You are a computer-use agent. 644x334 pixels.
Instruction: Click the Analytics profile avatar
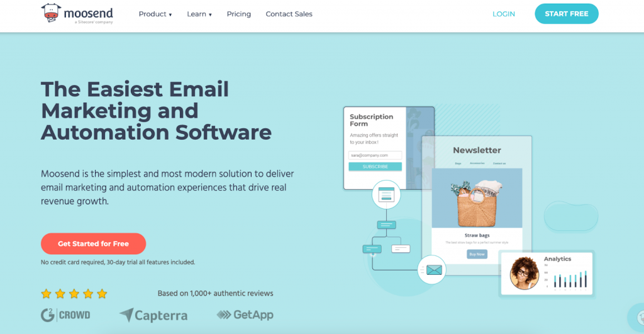point(524,273)
